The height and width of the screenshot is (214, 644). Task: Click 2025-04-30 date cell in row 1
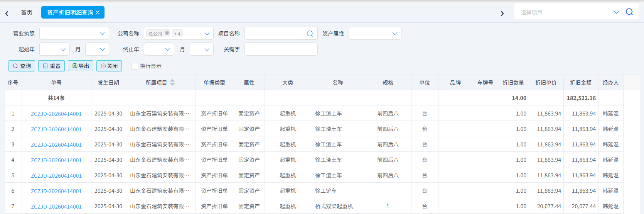coord(108,114)
